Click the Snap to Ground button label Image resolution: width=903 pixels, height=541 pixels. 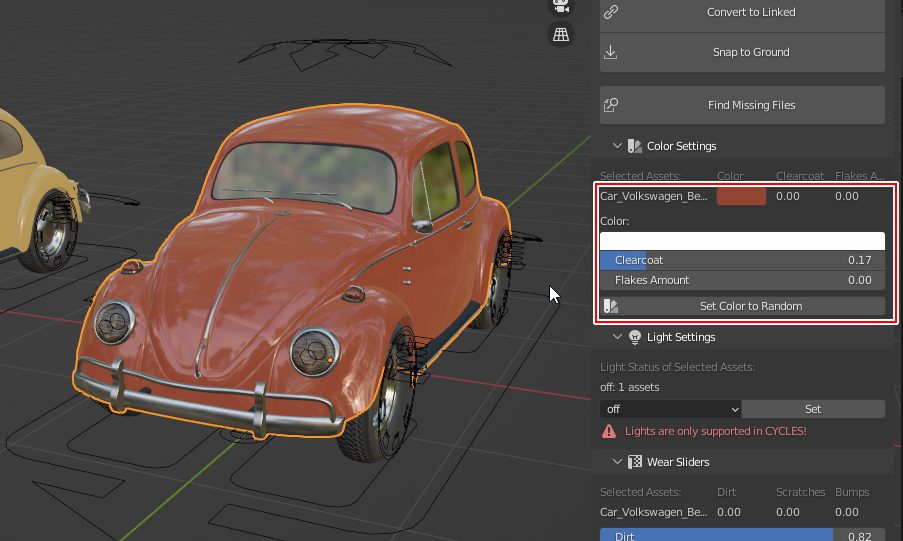click(x=751, y=52)
